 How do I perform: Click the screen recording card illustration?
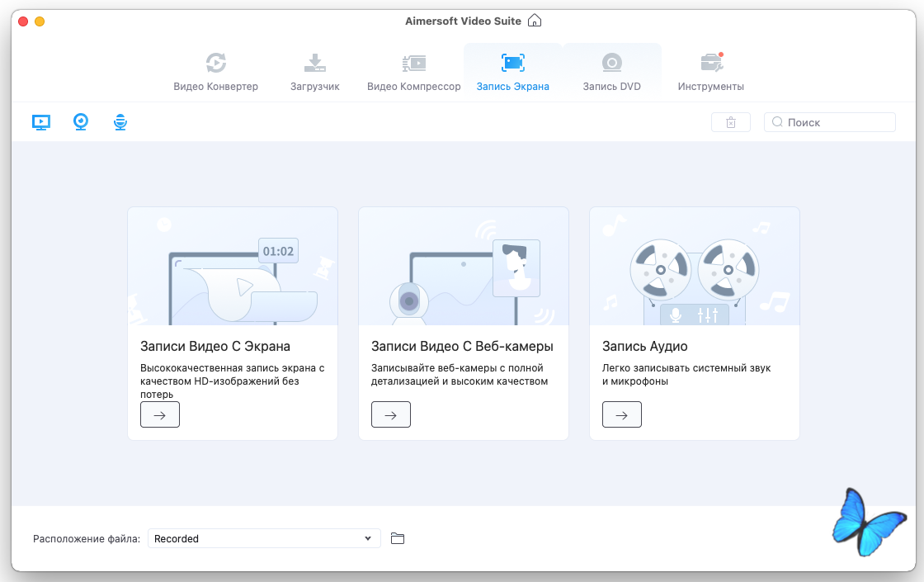pyautogui.click(x=233, y=266)
